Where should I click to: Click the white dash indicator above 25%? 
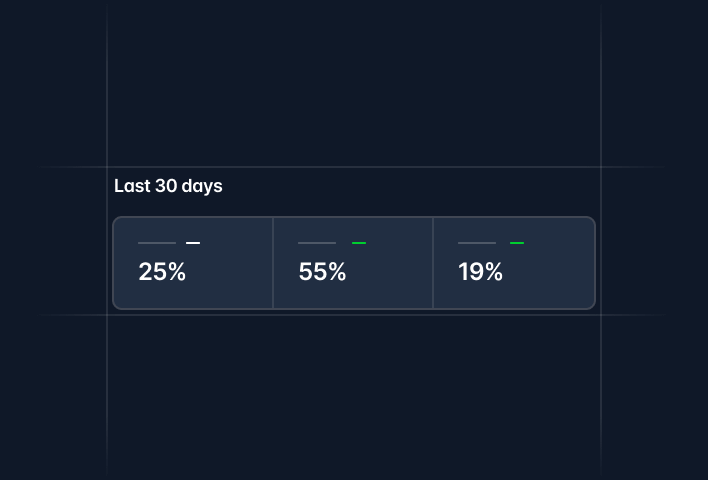coord(193,243)
